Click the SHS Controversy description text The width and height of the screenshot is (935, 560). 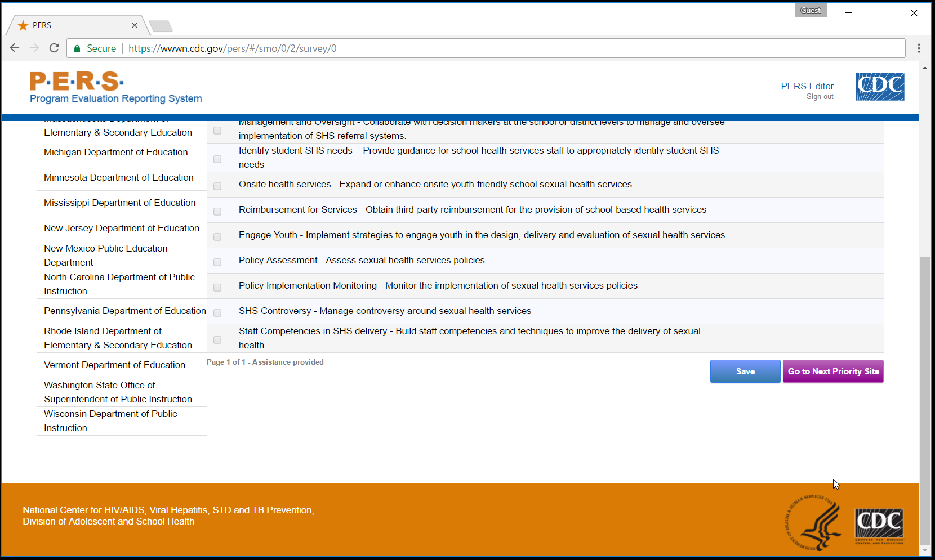(385, 311)
